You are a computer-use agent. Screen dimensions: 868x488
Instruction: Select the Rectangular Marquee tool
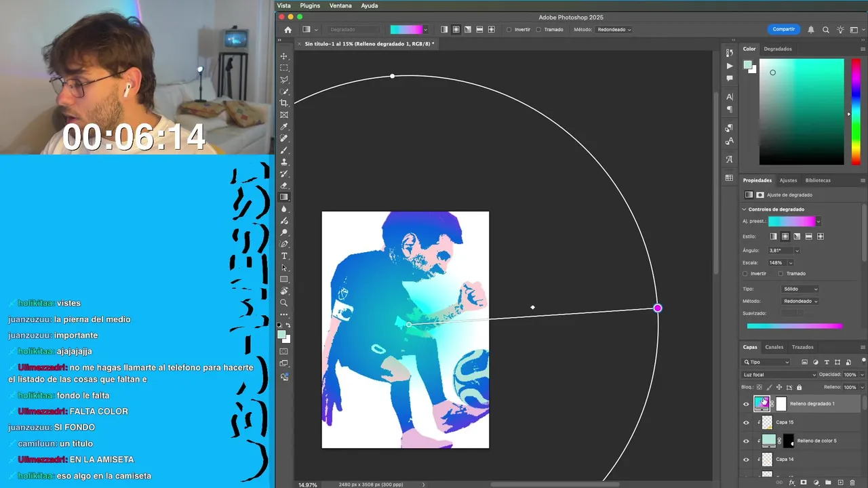pos(284,68)
